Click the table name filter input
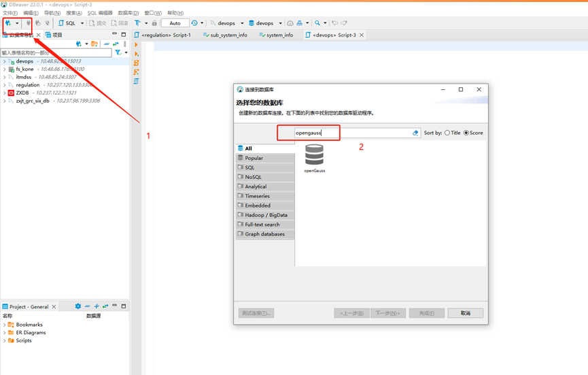This screenshot has width=588, height=375. click(x=56, y=53)
